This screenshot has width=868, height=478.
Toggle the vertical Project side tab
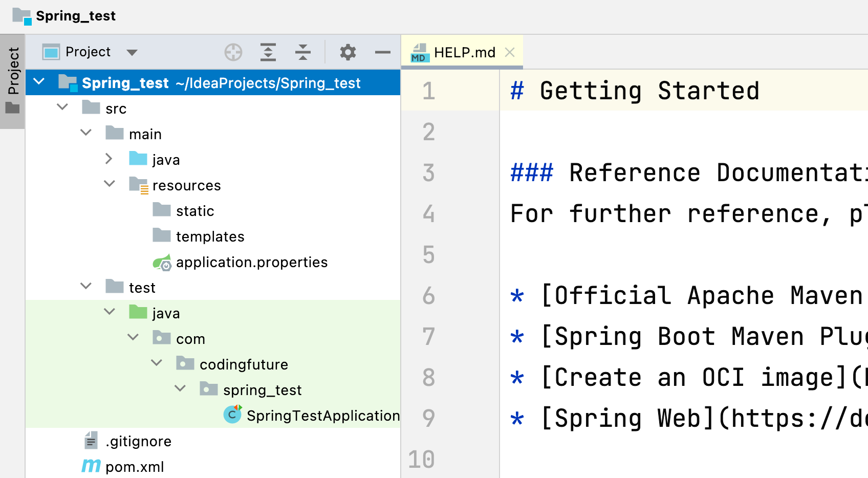pyautogui.click(x=13, y=80)
